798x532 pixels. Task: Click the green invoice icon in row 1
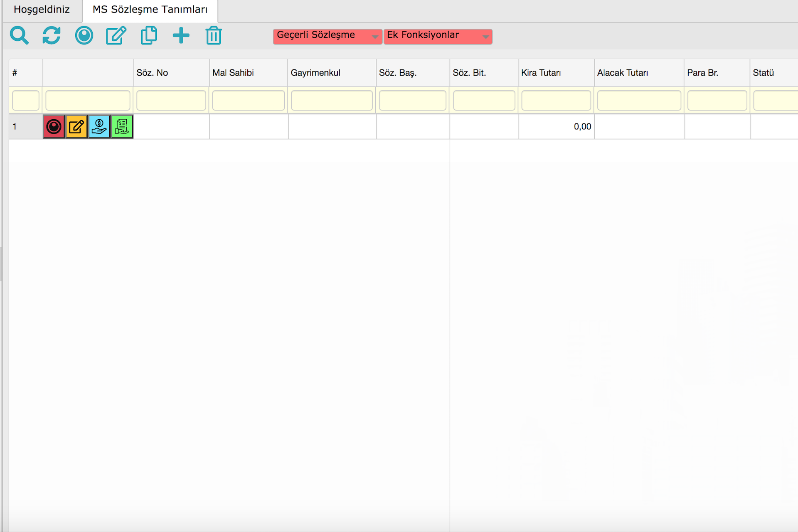[x=122, y=127]
